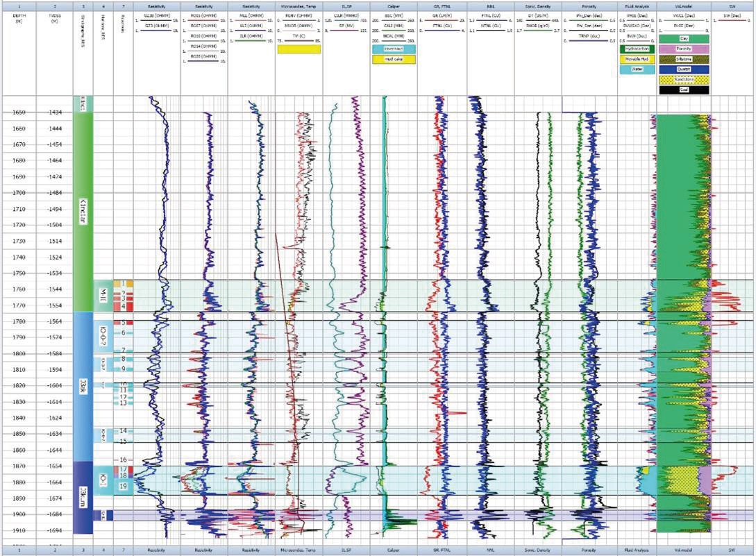This screenshot has width=756, height=556.
Task: Click the Vol.model footer label below the plot
Action: click(682, 550)
